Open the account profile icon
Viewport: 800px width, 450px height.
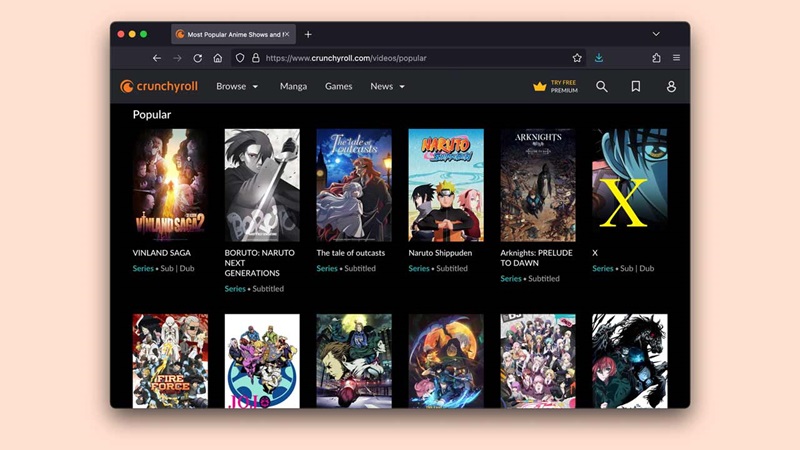(671, 87)
